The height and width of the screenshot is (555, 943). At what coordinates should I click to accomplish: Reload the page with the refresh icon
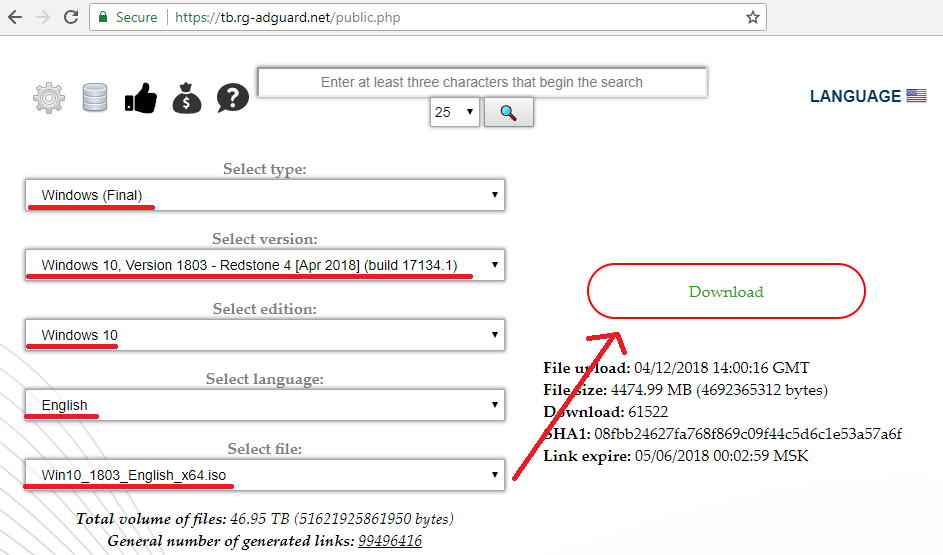71,17
